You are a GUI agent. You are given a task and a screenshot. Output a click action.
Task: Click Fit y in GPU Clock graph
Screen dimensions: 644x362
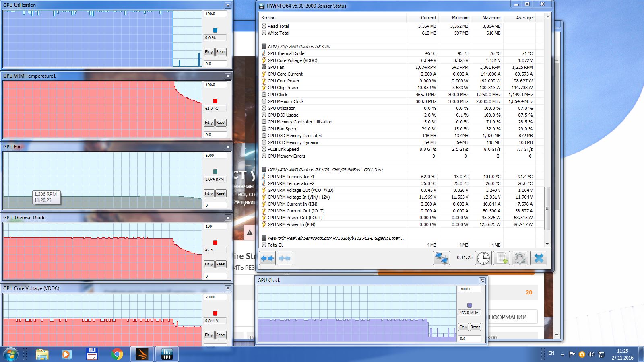point(463,327)
